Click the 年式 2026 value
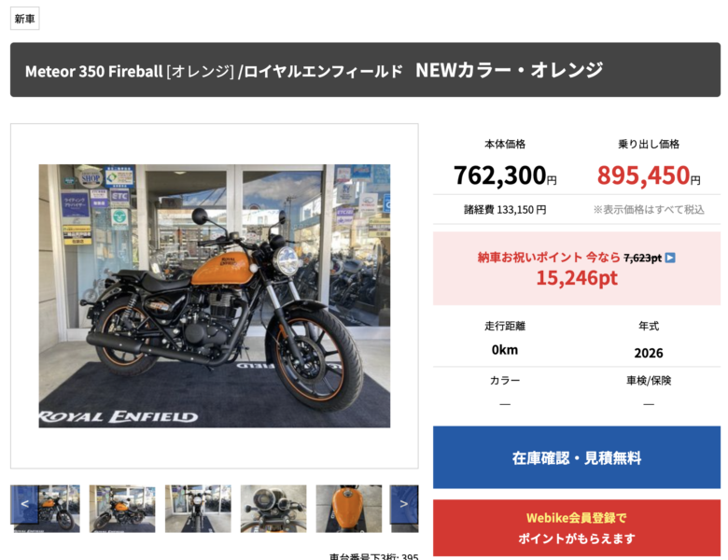 pos(649,354)
